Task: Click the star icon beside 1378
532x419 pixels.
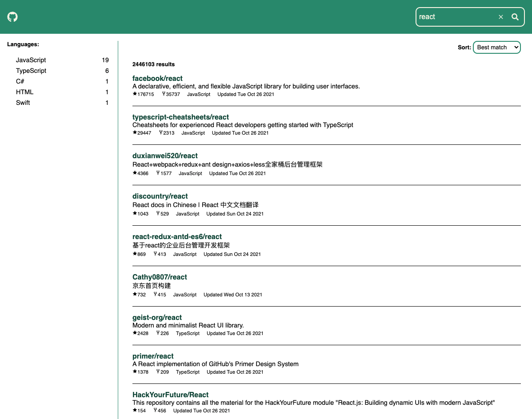Action: point(135,371)
